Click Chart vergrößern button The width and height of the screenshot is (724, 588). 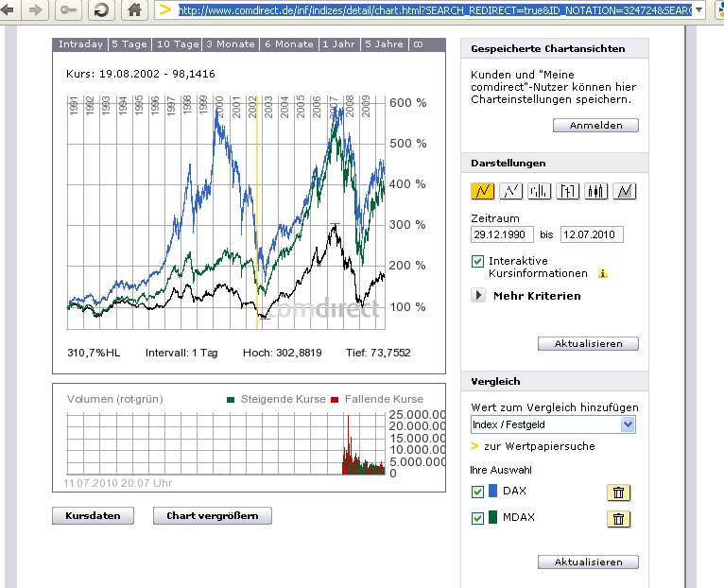click(213, 515)
